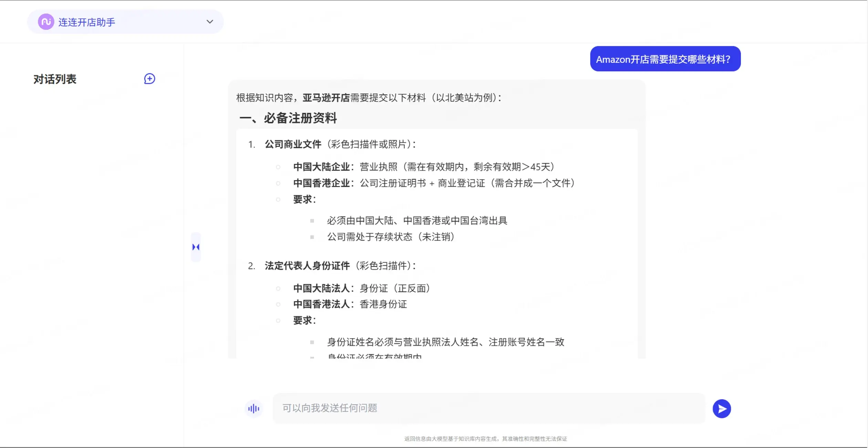Click the 公司商业文件 list item
The width and height of the screenshot is (868, 448).
(x=293, y=144)
